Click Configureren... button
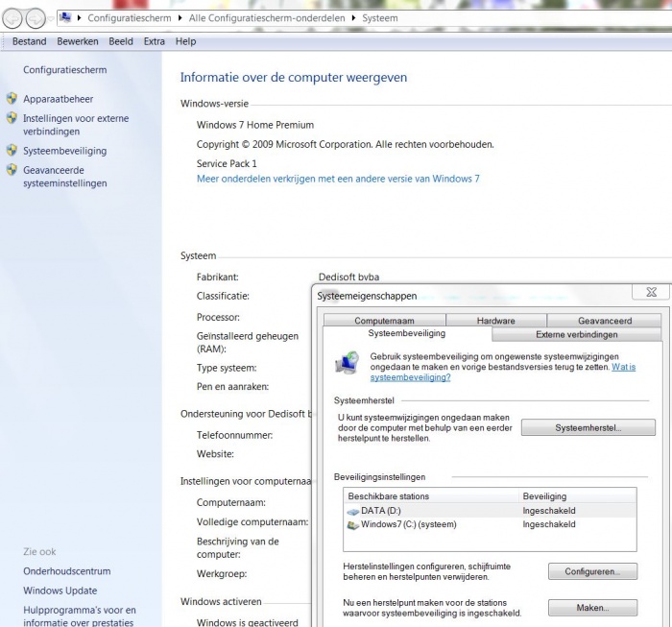 click(x=592, y=571)
